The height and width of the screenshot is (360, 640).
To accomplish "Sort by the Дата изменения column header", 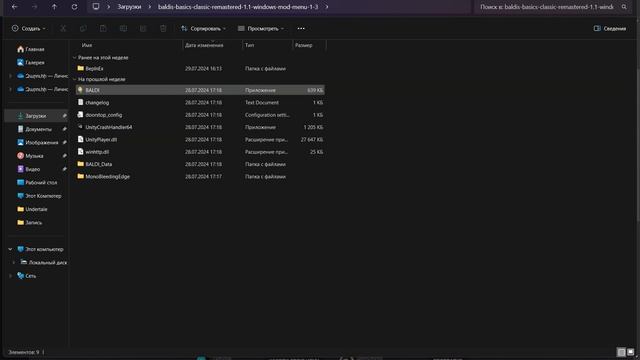I will [x=204, y=45].
